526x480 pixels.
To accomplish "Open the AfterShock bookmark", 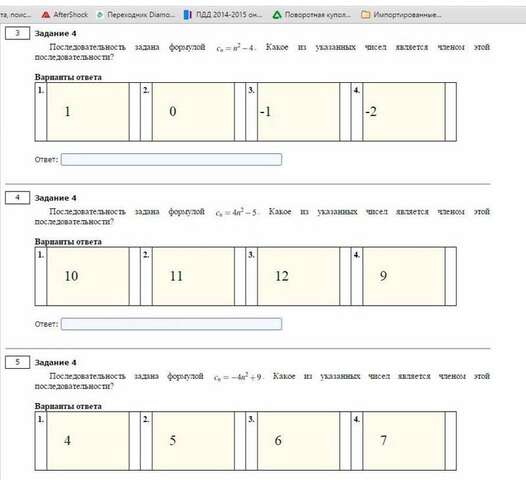I will tap(65, 14).
